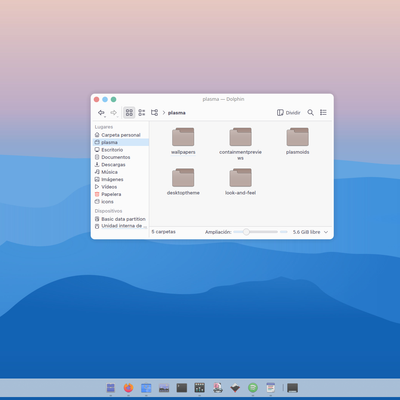Open Música from the sidebar
Image resolution: width=400 pixels, height=400 pixels.
click(x=120, y=172)
